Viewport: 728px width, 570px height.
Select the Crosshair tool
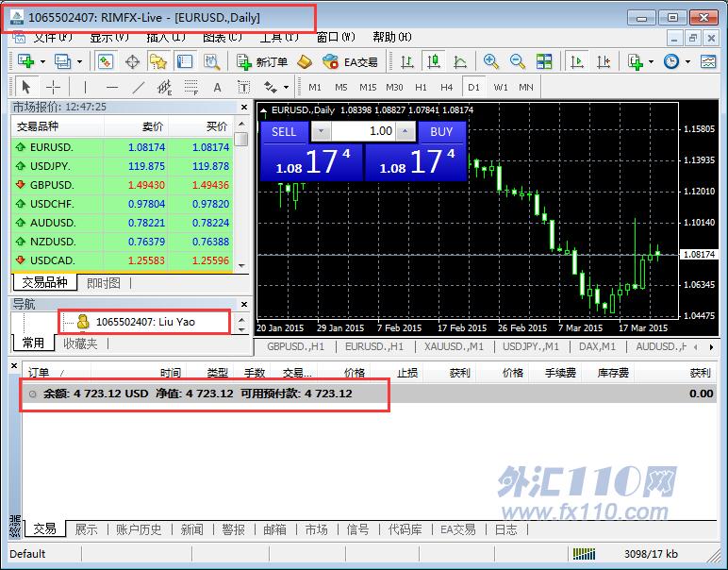54,87
